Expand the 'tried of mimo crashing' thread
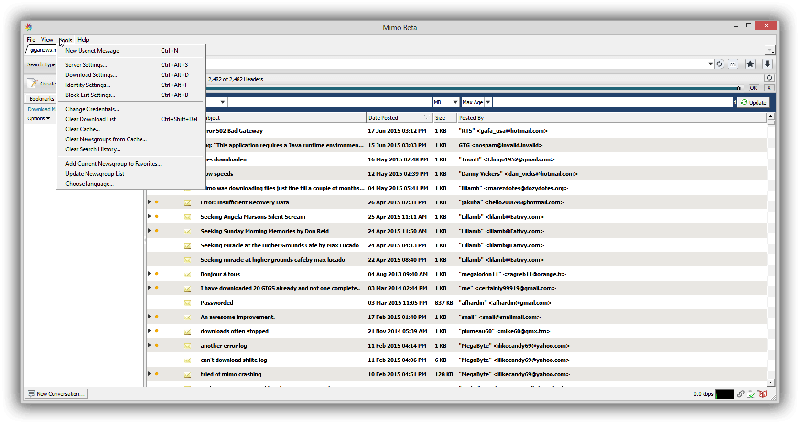The width and height of the screenshot is (800, 424). pyautogui.click(x=149, y=373)
